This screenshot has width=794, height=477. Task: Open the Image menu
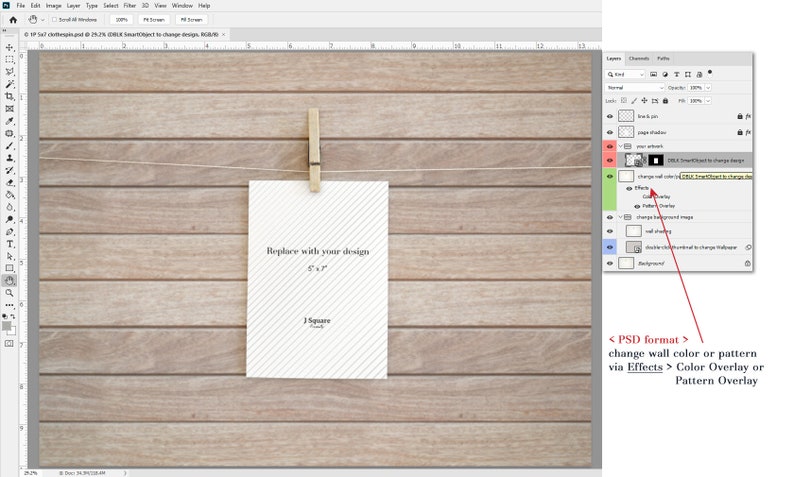point(54,6)
